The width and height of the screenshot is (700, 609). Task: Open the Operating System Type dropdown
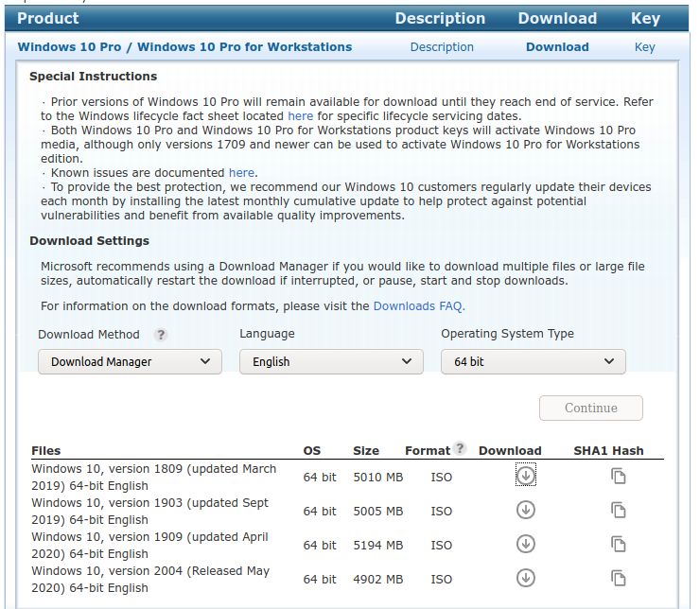(533, 362)
